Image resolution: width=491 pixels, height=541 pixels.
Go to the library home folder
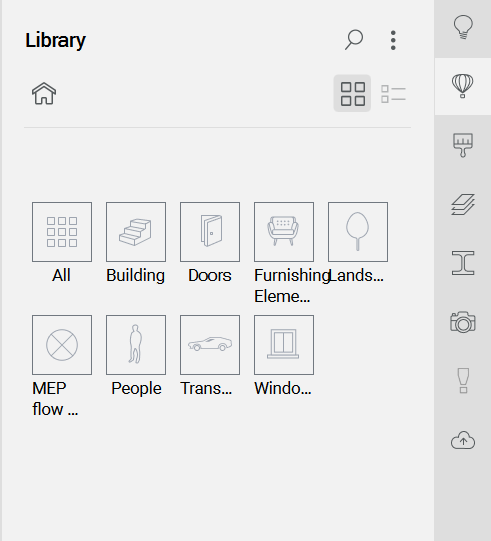(44, 93)
